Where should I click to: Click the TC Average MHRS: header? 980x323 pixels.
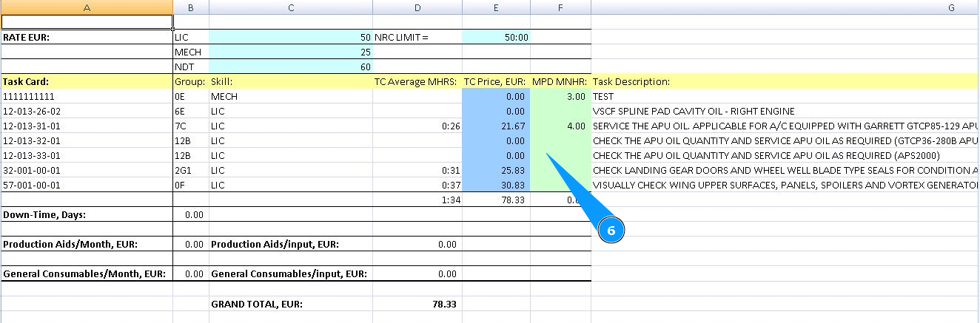pyautogui.click(x=417, y=81)
